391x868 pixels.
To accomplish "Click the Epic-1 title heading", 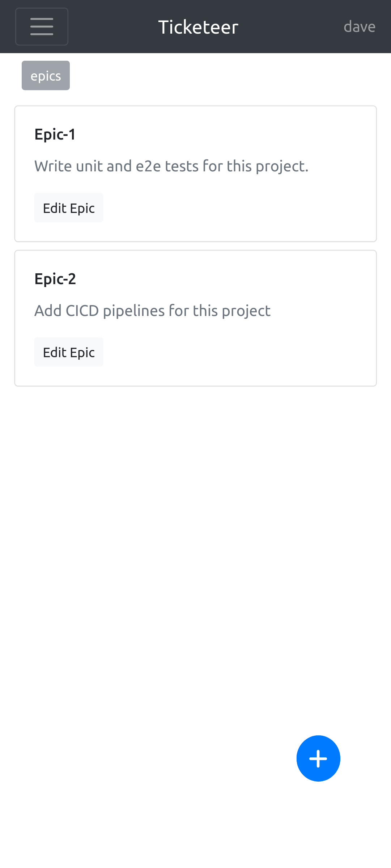I will click(x=55, y=134).
